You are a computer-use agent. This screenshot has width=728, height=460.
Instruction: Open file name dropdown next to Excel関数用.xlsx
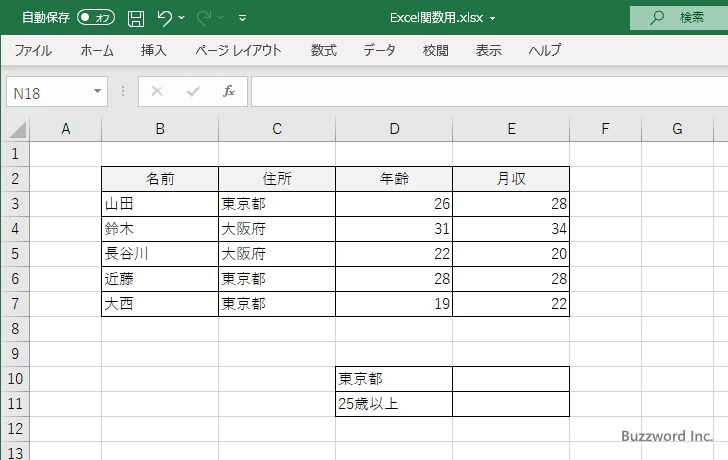(493, 19)
